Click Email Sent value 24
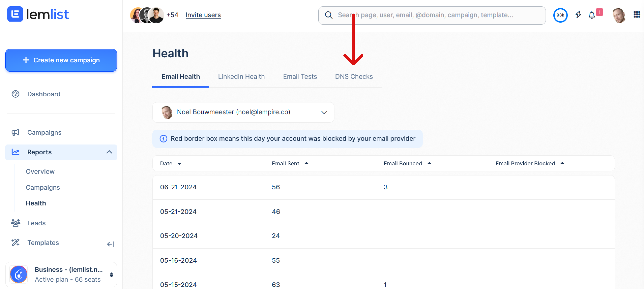Screen dimensions: 644x289 pos(276,236)
